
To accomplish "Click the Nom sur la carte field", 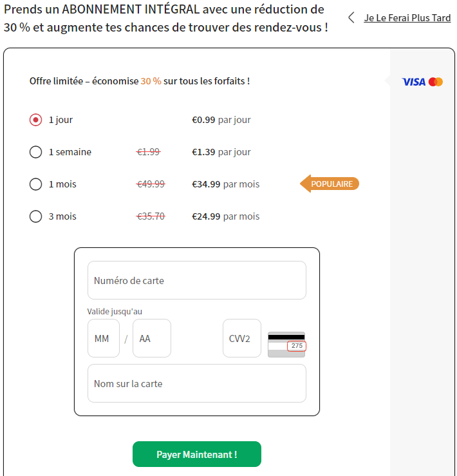I will pos(197,383).
